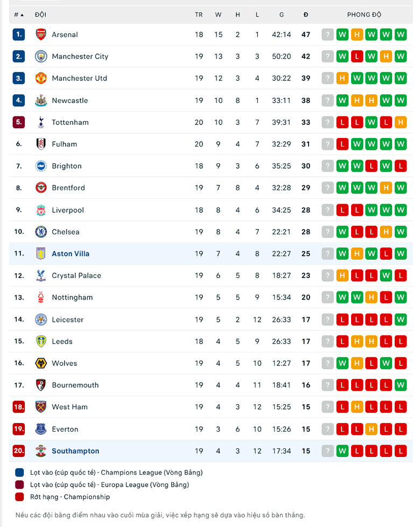
Task: Click the blue Champions League legend marker
Action: (x=18, y=472)
